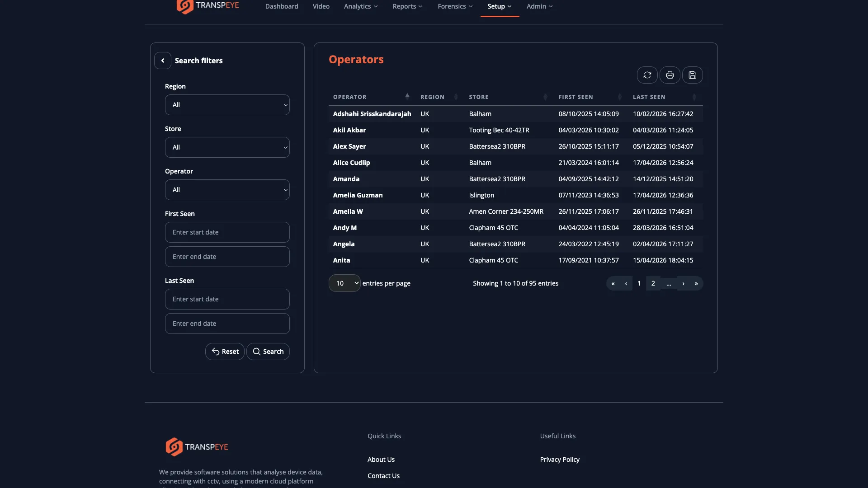Go to the previous results page
This screenshot has width=868, height=488.
click(x=626, y=283)
